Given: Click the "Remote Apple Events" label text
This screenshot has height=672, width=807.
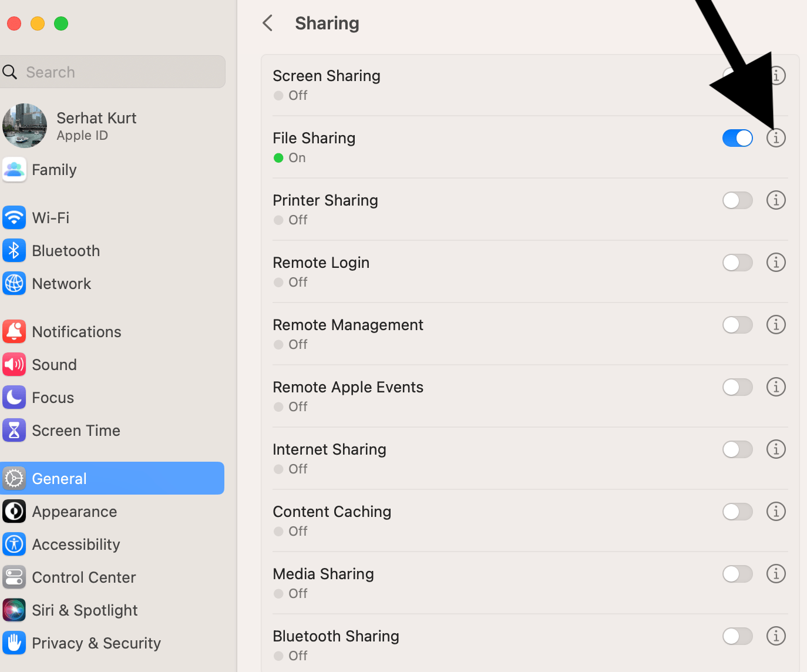Looking at the screenshot, I should click(348, 387).
